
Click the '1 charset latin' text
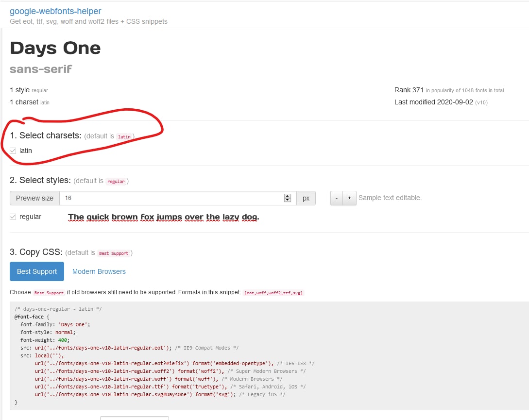point(29,102)
